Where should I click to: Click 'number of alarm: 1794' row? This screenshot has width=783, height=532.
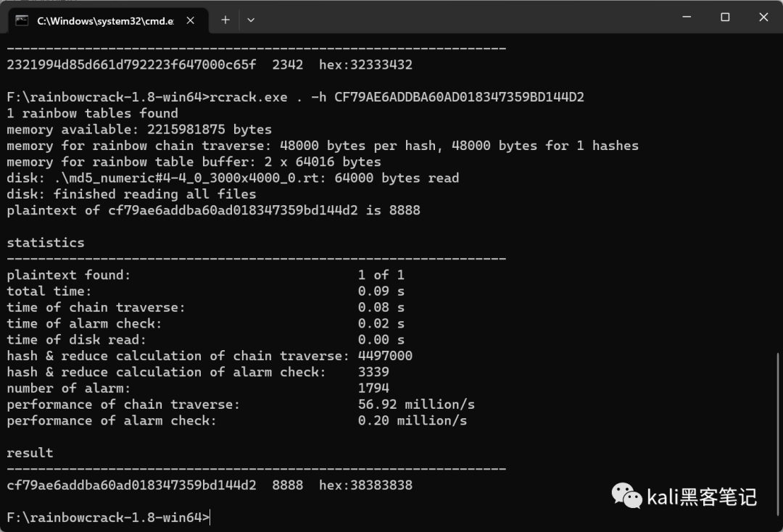198,388
